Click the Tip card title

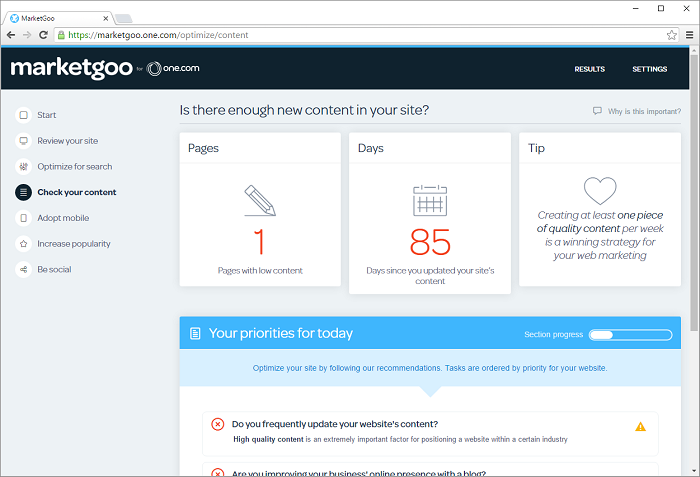(536, 148)
